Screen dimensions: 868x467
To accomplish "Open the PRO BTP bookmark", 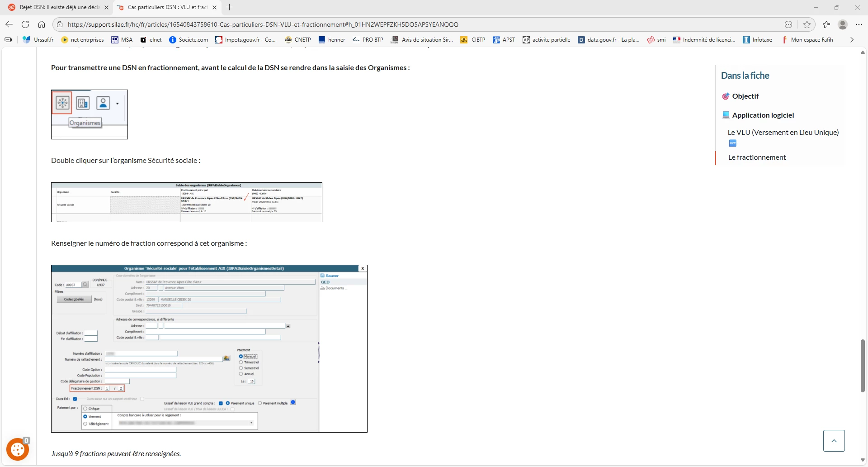I will 368,40.
